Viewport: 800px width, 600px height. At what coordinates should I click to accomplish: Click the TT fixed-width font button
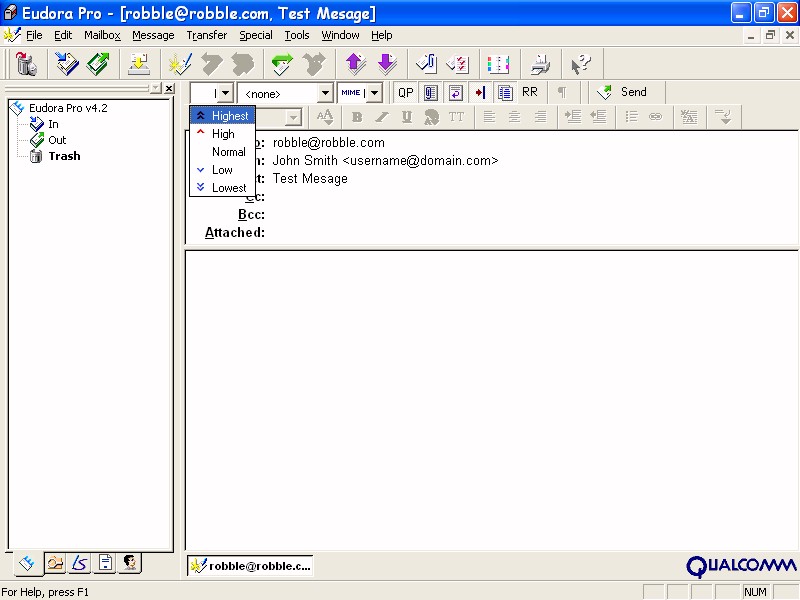pyautogui.click(x=457, y=117)
